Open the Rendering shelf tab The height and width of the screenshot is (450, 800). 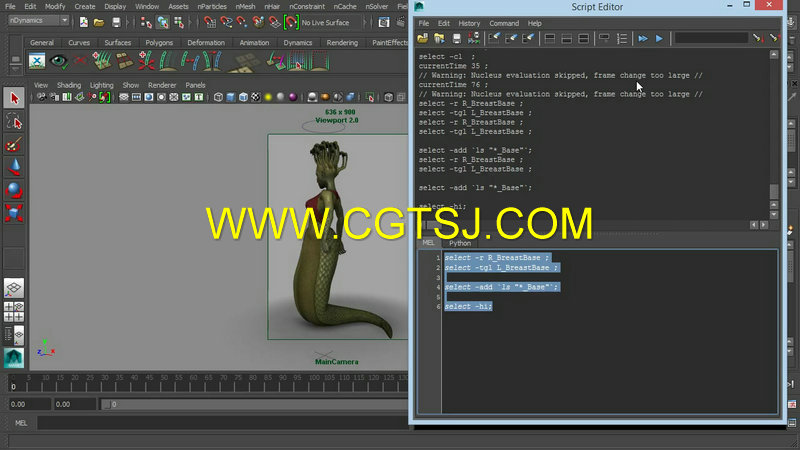click(x=342, y=43)
